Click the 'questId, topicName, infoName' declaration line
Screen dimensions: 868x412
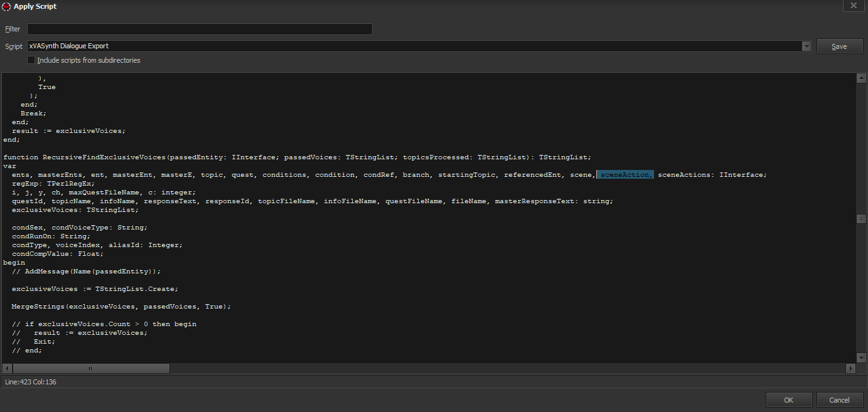(x=313, y=201)
